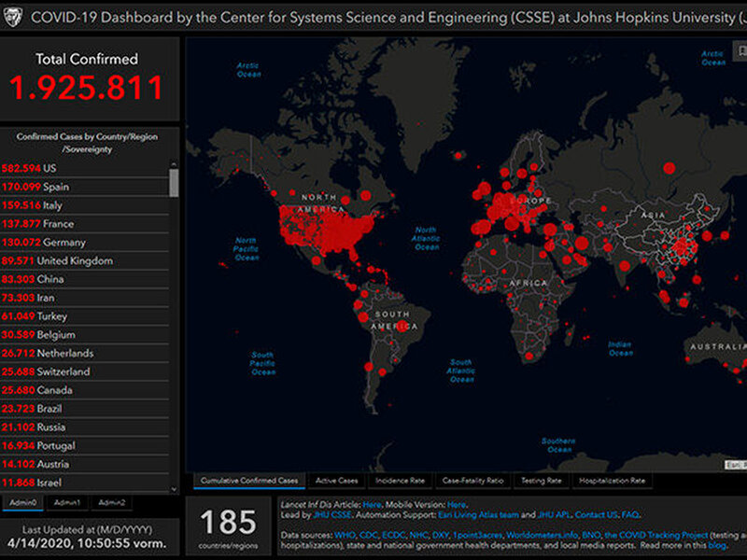Open the JHU APL link
This screenshot has height=560, width=747.
(554, 515)
